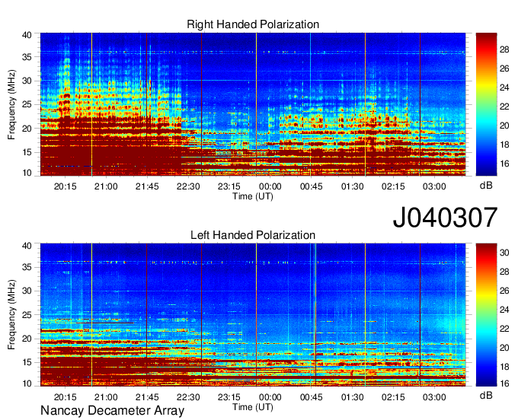Click the 01:30 time tick on Left Handed plot
Image resolution: width=518 pixels, height=420 pixels.
[352, 397]
